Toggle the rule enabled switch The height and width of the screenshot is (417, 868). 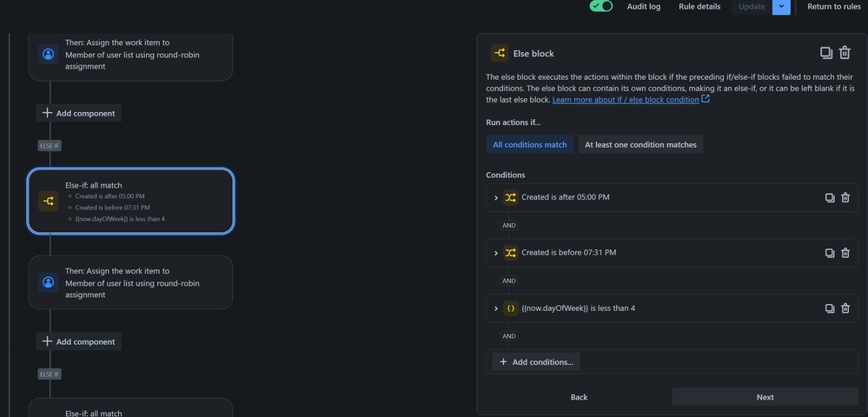pos(601,6)
